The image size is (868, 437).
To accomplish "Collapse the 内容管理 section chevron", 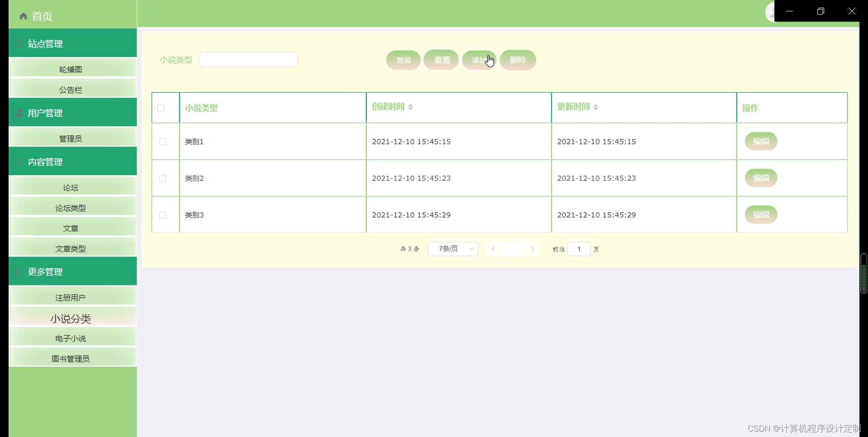I will click(x=123, y=161).
